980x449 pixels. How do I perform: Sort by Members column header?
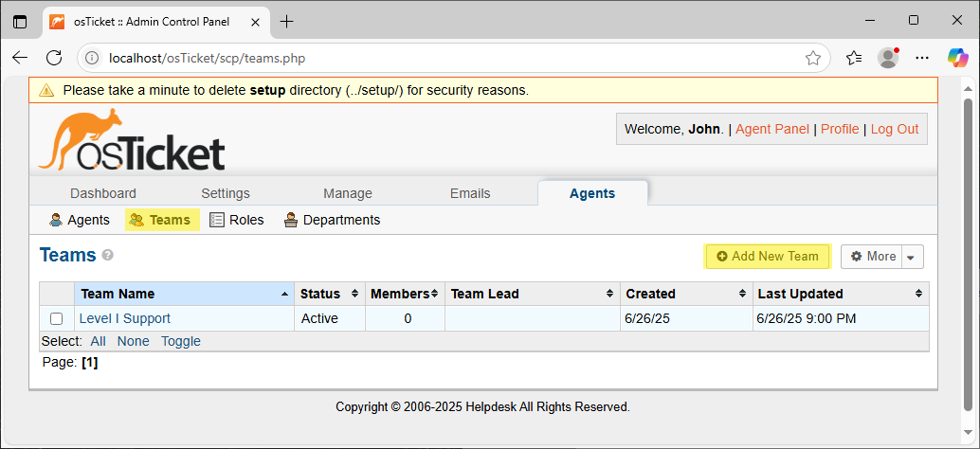pyautogui.click(x=405, y=294)
